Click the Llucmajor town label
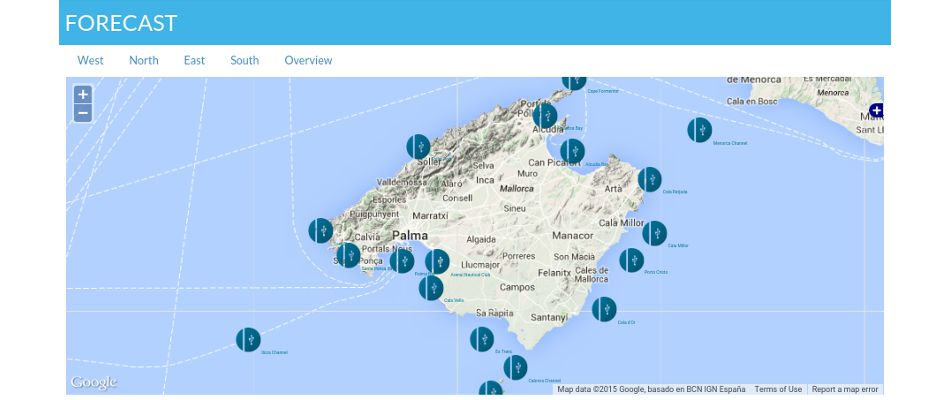950x400 pixels. pos(480,265)
